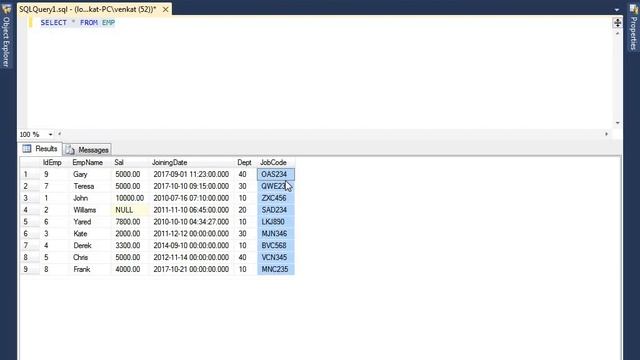The height and width of the screenshot is (360, 640).
Task: Select the SQLQuery1.sql document tab
Action: tap(88, 9)
